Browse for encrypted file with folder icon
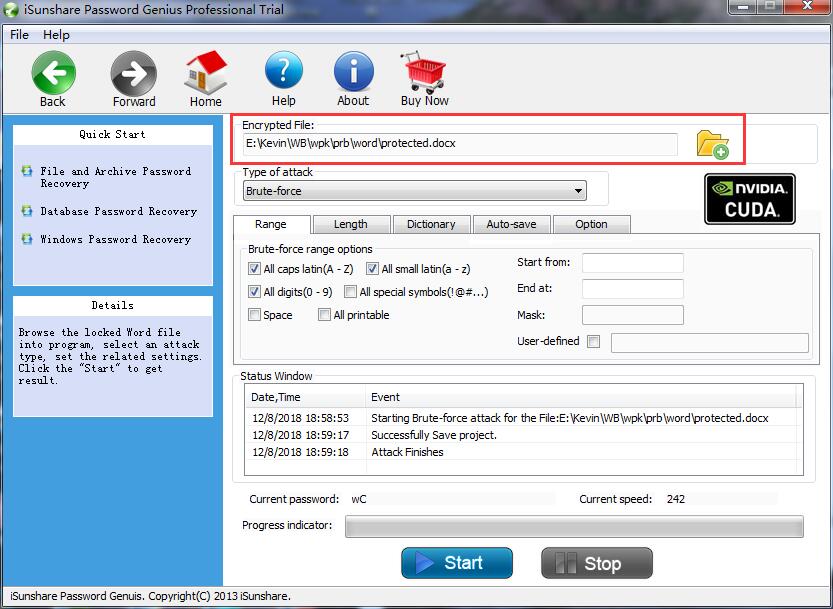The height and width of the screenshot is (609, 833). click(x=712, y=145)
